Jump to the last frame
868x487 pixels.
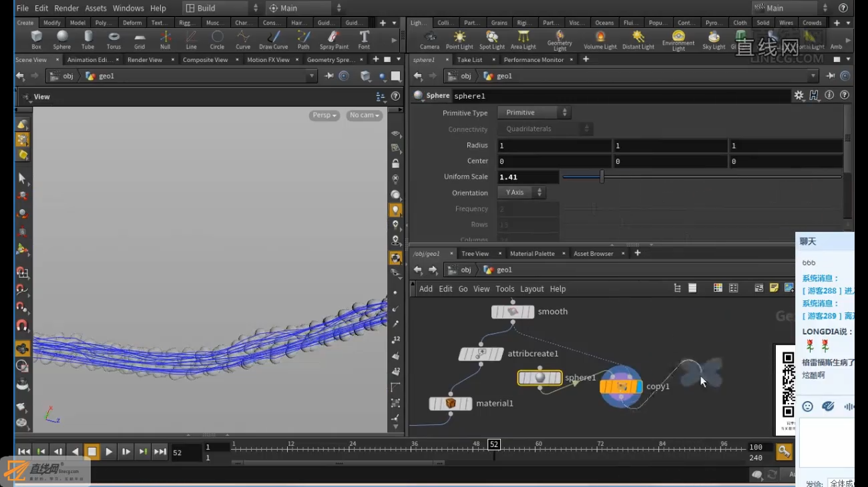point(160,452)
